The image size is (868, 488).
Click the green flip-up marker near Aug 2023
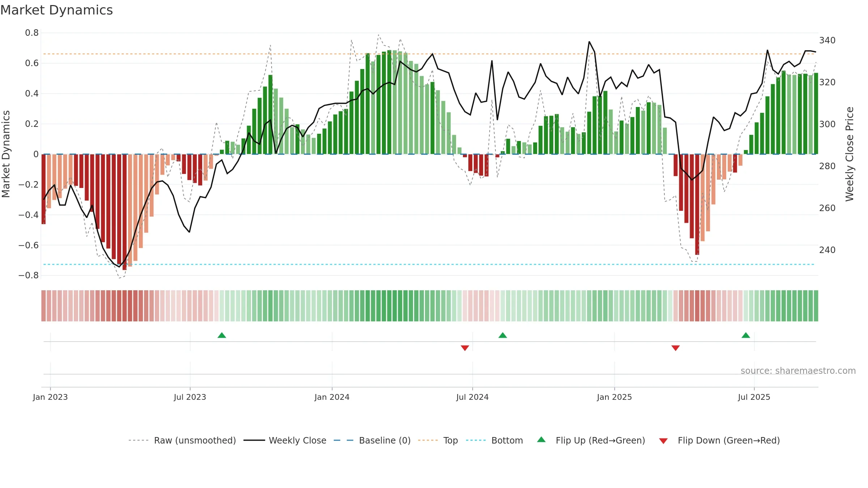pos(222,335)
